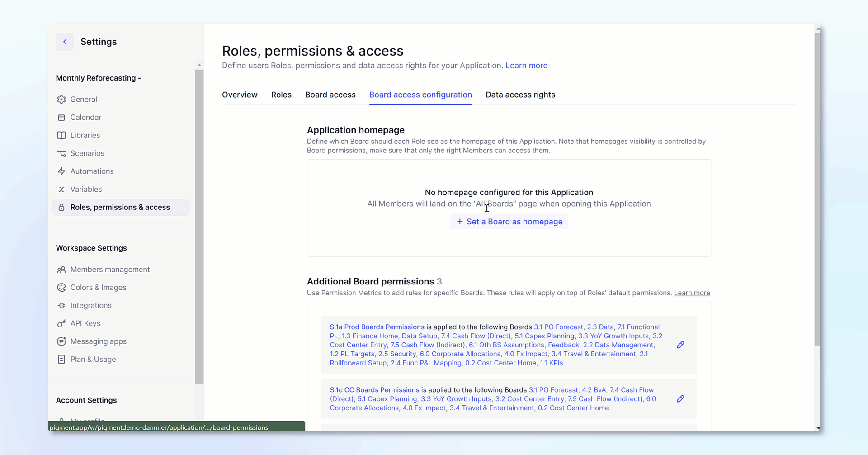The image size is (868, 455).
Task: Select the Board access configuration tab
Action: pyautogui.click(x=420, y=95)
